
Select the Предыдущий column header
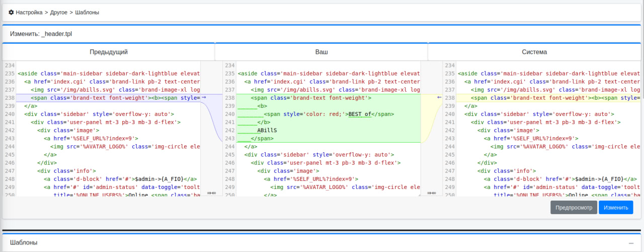109,52
